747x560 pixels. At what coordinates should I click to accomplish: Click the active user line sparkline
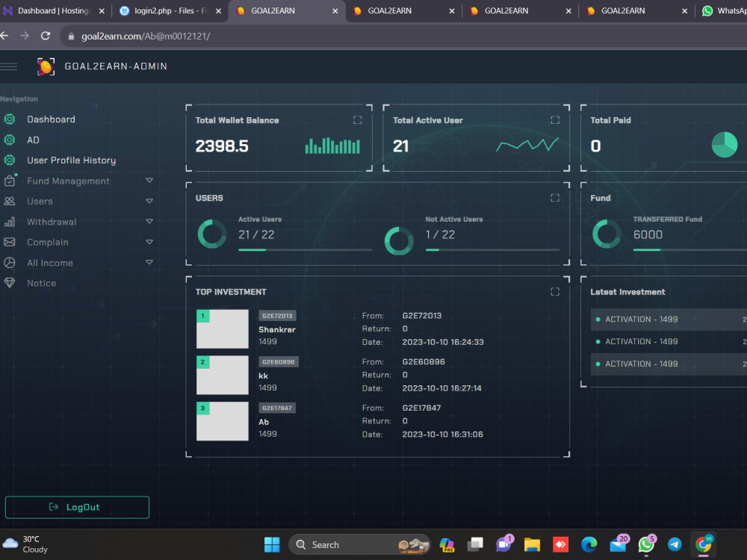tap(527, 145)
